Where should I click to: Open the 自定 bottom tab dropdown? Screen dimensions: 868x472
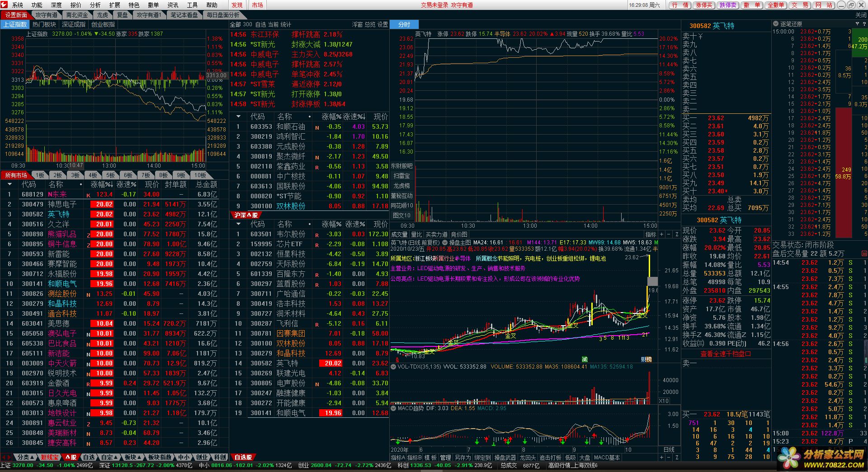pyautogui.click(x=110, y=457)
